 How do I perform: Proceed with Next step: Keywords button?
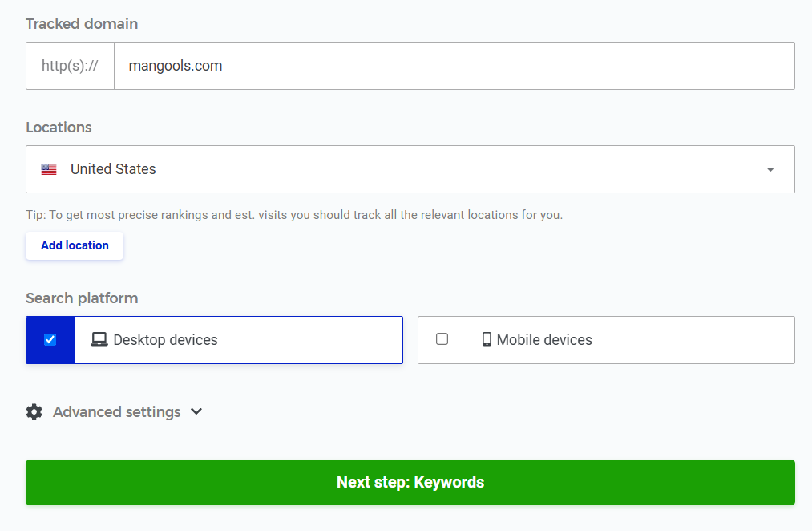click(x=410, y=482)
